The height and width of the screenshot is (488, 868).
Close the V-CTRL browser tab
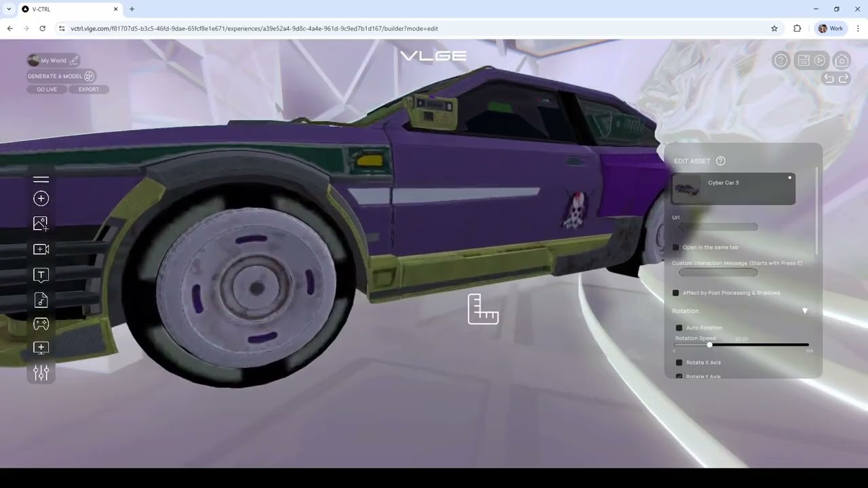click(115, 9)
